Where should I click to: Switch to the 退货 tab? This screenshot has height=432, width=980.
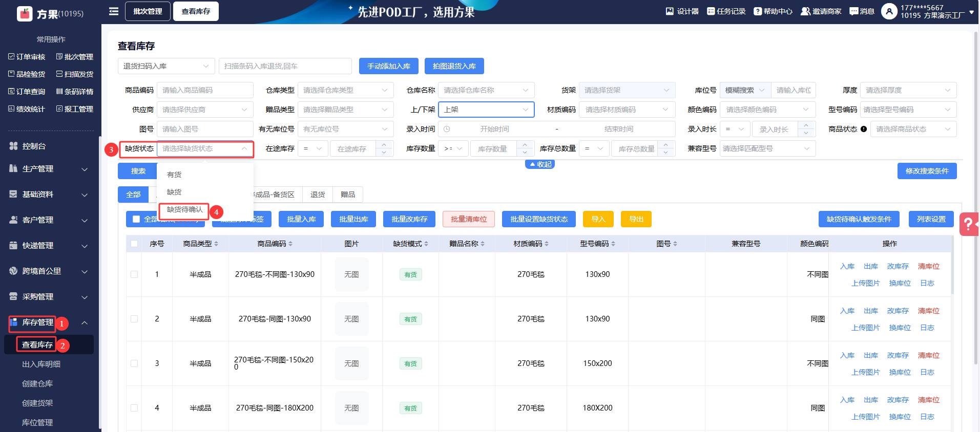point(318,195)
